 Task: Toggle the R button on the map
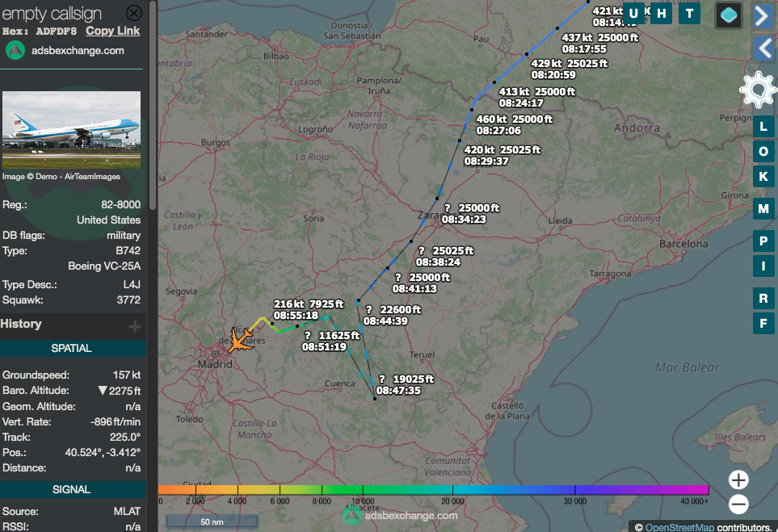(x=763, y=299)
